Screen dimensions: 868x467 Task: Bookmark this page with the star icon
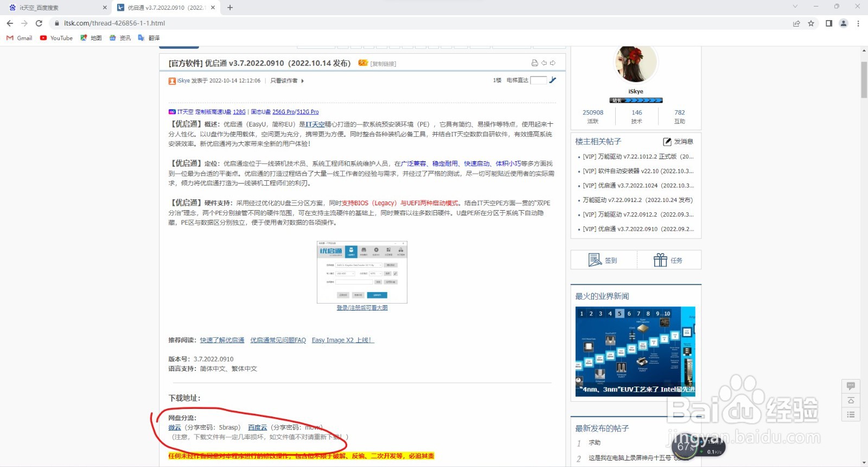[811, 23]
